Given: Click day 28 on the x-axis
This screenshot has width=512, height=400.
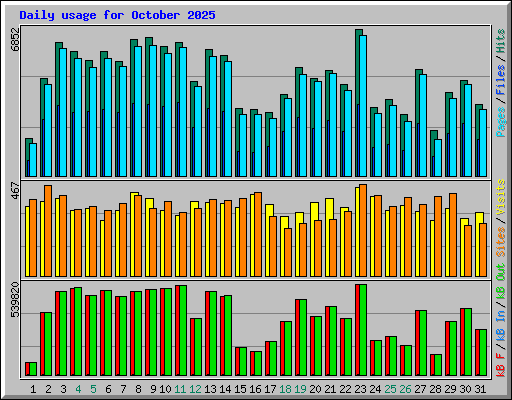Looking at the screenshot, I should pos(435,389).
